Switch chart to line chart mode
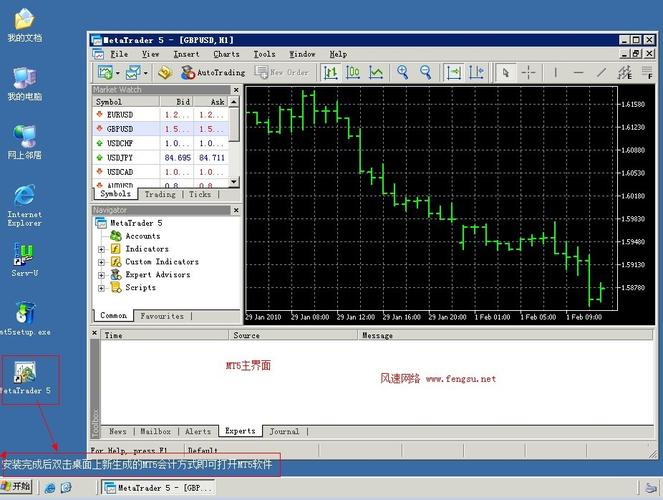Viewport: 663px width, 500px height. pyautogui.click(x=375, y=73)
